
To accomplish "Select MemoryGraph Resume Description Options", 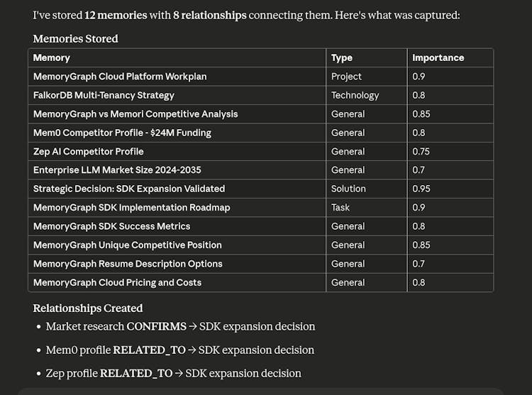I will coord(128,264).
